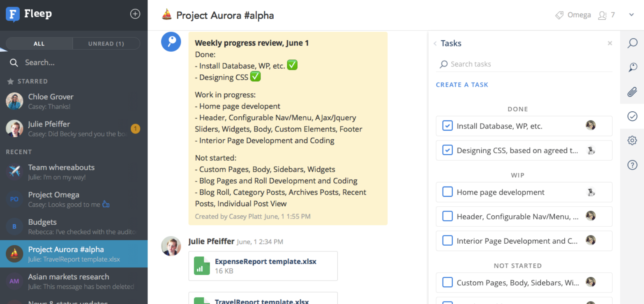Uncheck the Designing CSS task
Viewport: 644px width, 304px height.
tap(448, 150)
